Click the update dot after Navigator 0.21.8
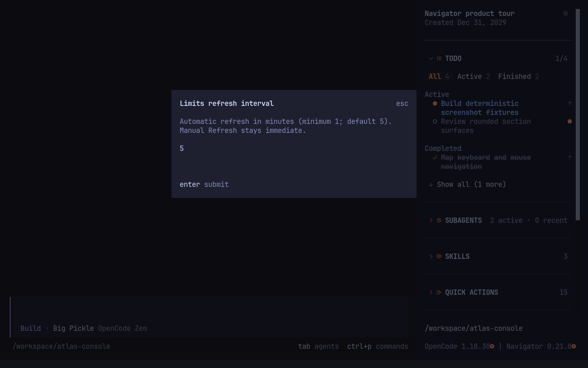The width and height of the screenshot is (588, 368). click(574, 346)
